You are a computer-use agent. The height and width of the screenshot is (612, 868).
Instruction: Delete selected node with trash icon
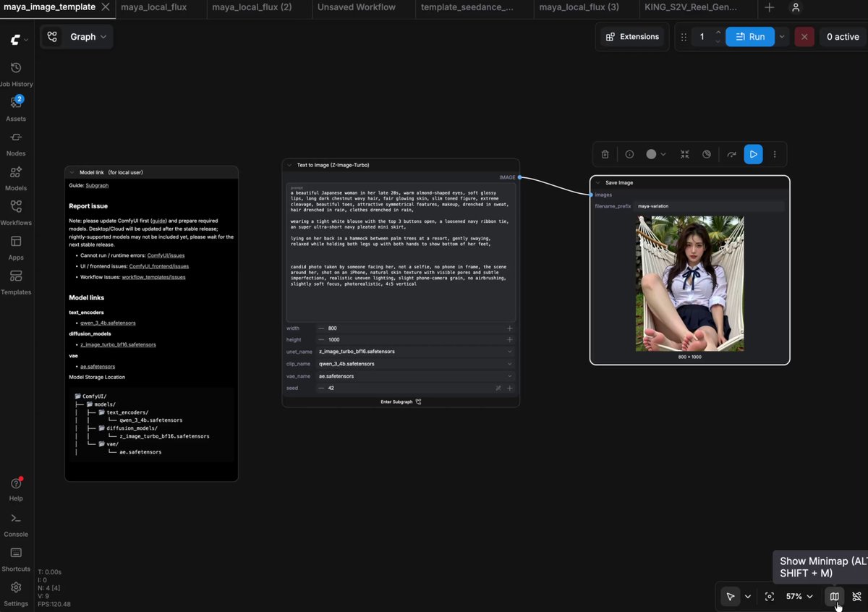pos(605,154)
